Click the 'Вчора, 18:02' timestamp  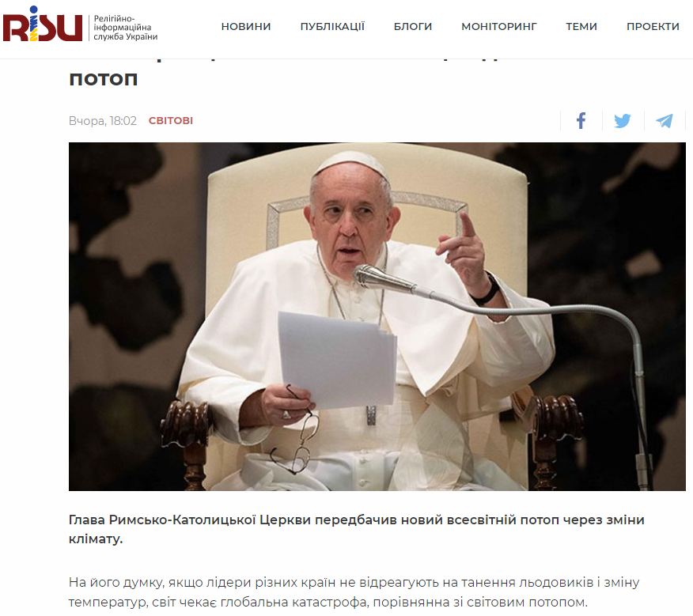pyautogui.click(x=103, y=121)
